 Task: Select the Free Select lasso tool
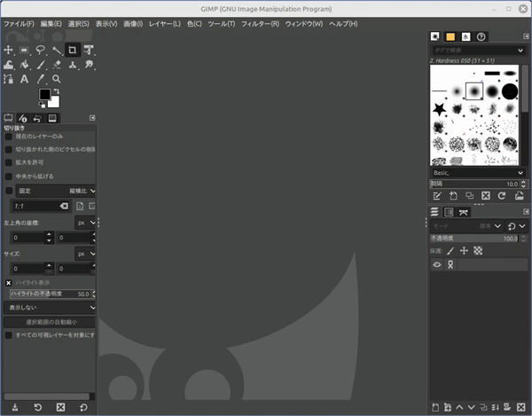click(41, 51)
